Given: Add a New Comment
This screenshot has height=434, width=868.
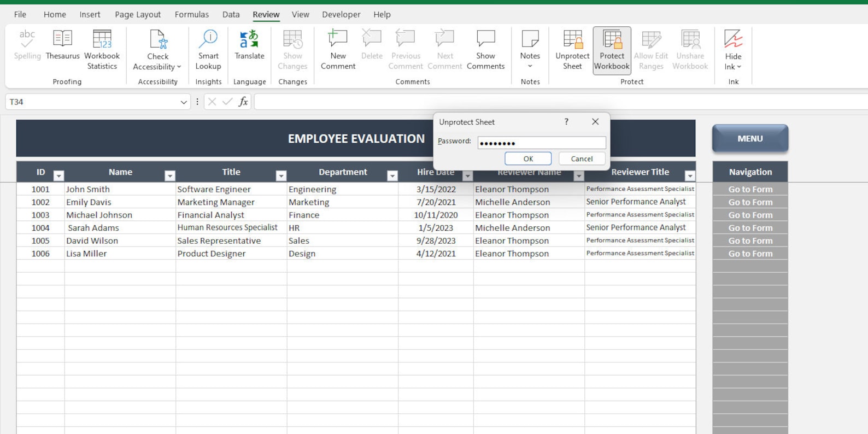Looking at the screenshot, I should point(338,50).
